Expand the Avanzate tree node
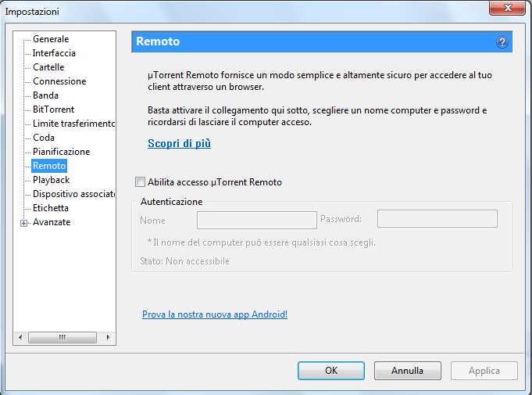 pyautogui.click(x=23, y=223)
